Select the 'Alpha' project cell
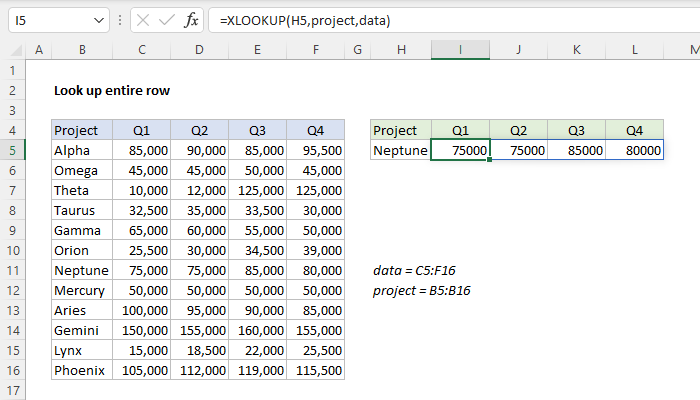This screenshot has width=700, height=400. click(x=82, y=150)
